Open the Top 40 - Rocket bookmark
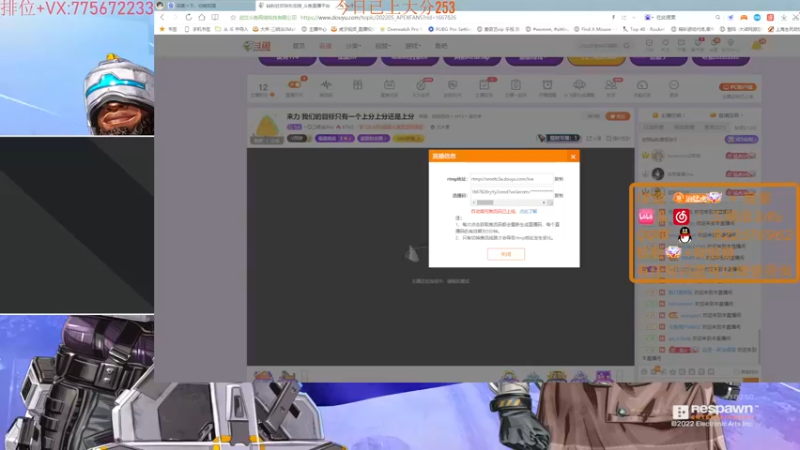Viewport: 800px width, 450px height. 643,29
